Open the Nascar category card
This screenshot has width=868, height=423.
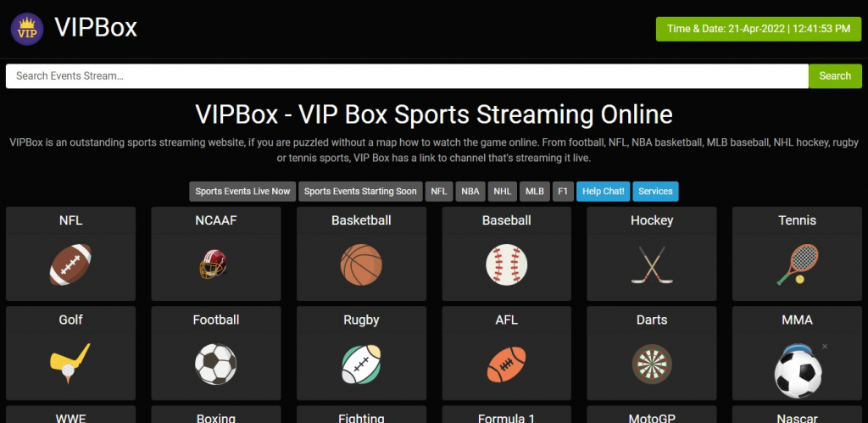tap(797, 415)
